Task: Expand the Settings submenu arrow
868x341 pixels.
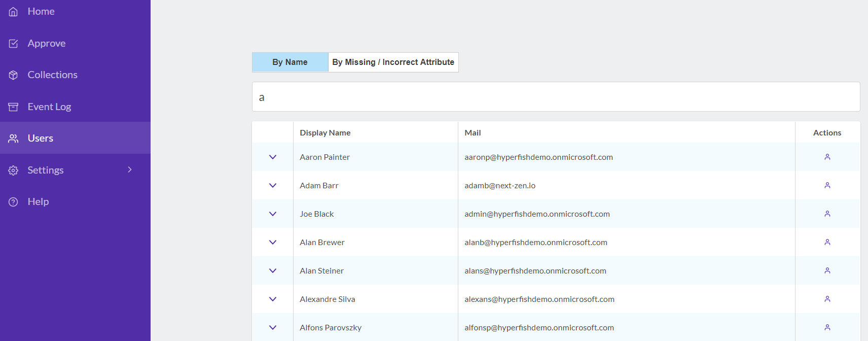Action: (130, 169)
